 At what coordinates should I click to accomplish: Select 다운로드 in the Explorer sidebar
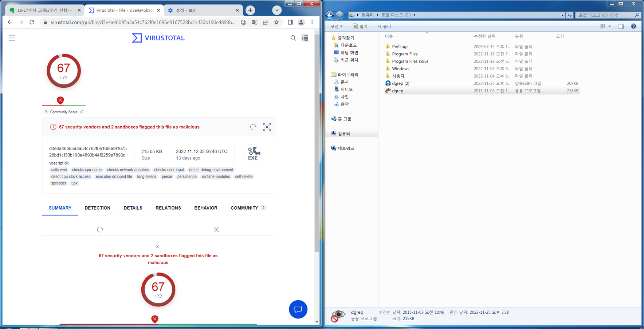349,45
